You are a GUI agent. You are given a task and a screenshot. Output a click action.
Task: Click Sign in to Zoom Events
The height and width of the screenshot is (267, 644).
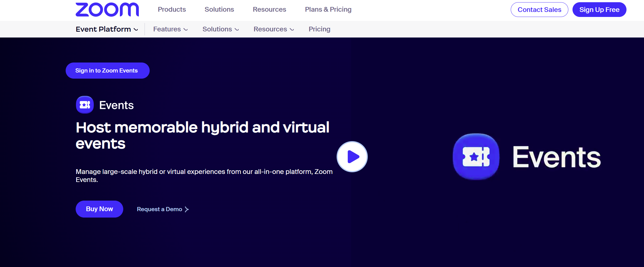[108, 71]
